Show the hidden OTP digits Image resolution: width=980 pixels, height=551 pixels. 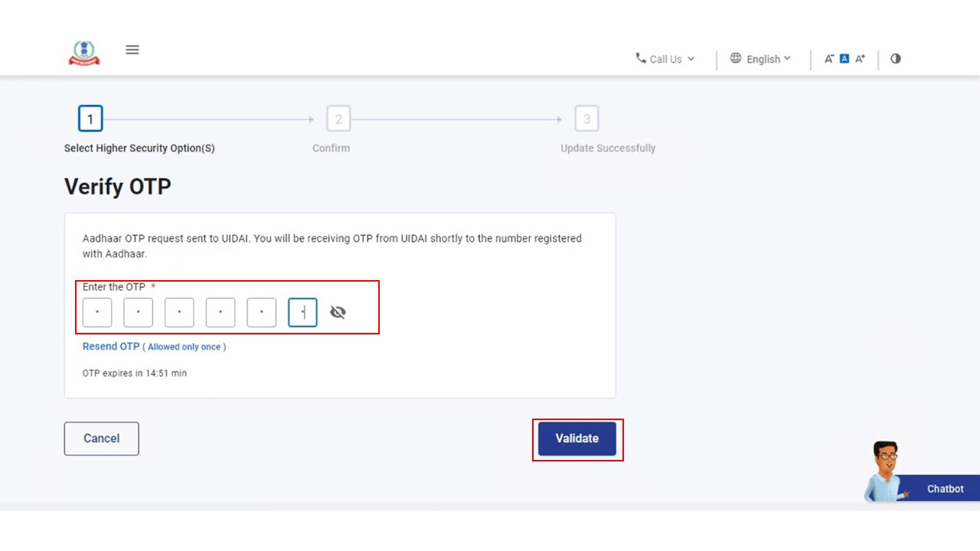(x=338, y=312)
